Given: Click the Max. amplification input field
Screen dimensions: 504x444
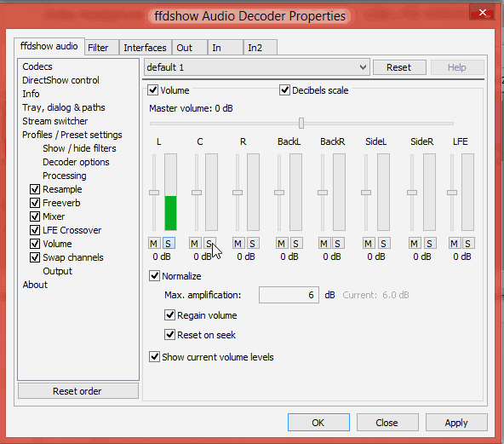Looking at the screenshot, I should (289, 295).
